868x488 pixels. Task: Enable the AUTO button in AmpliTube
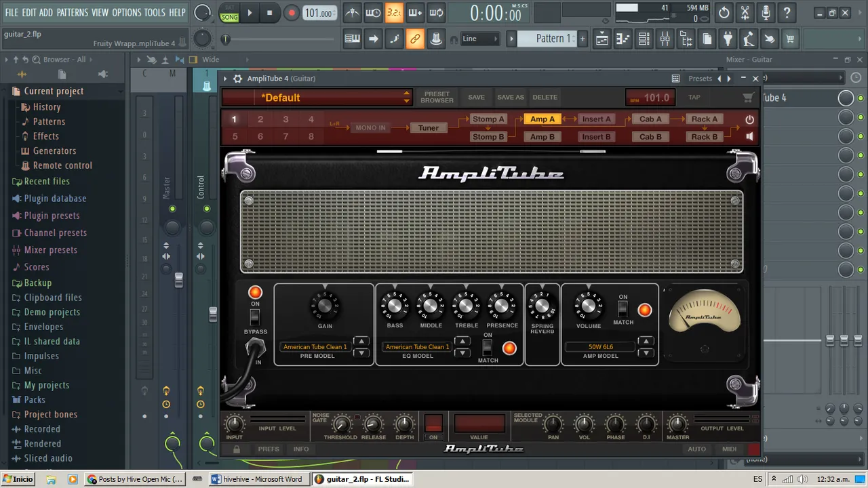click(696, 449)
